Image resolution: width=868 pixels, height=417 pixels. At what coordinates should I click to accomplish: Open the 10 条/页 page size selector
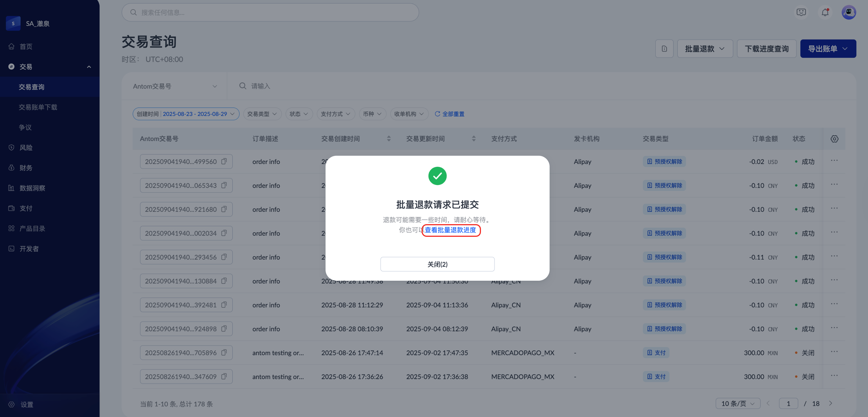pyautogui.click(x=738, y=404)
